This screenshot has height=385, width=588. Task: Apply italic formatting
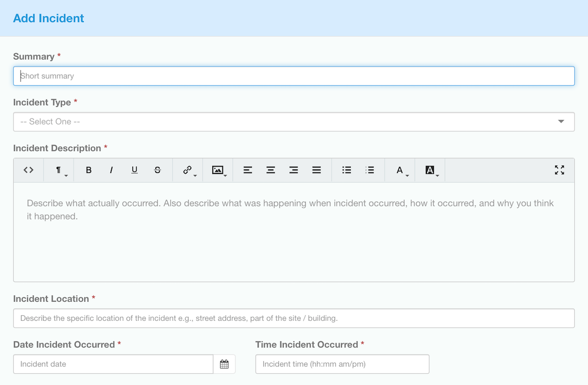(111, 170)
